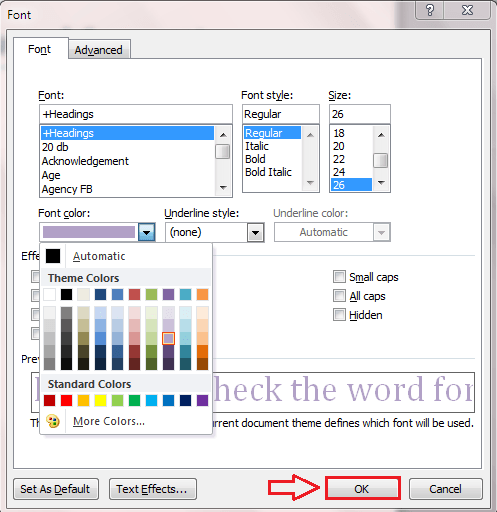
Task: Collapse the Font color dropdown arrow
Action: click(146, 232)
